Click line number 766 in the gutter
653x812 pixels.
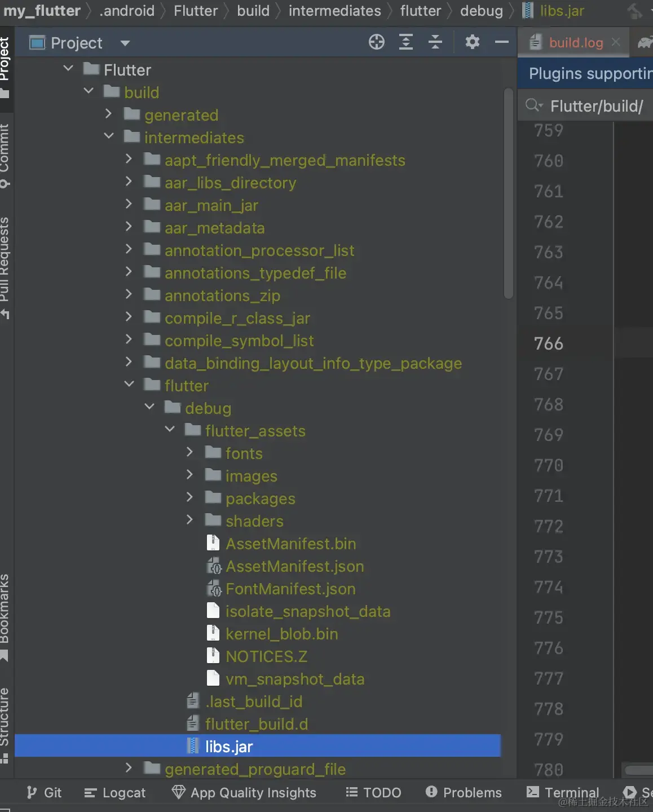click(x=549, y=343)
